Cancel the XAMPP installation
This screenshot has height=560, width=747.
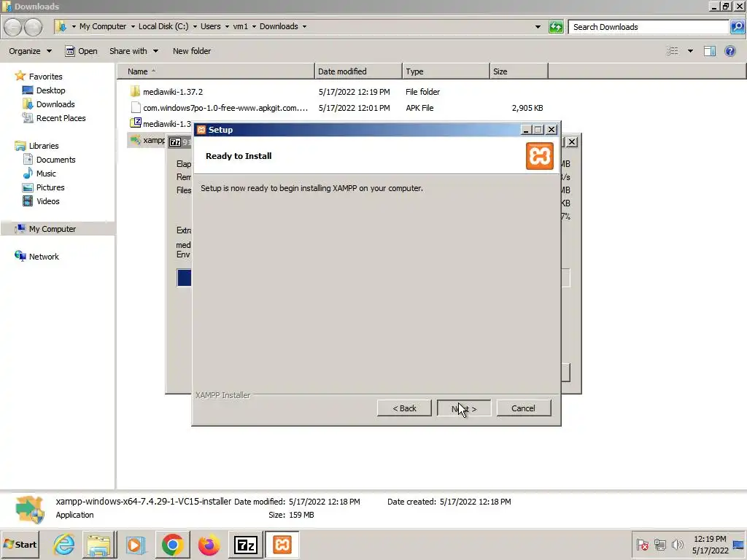[523, 408]
